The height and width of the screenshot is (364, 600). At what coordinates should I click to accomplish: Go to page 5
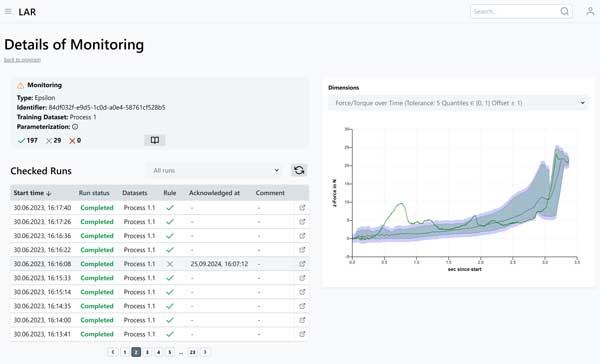[x=170, y=352]
